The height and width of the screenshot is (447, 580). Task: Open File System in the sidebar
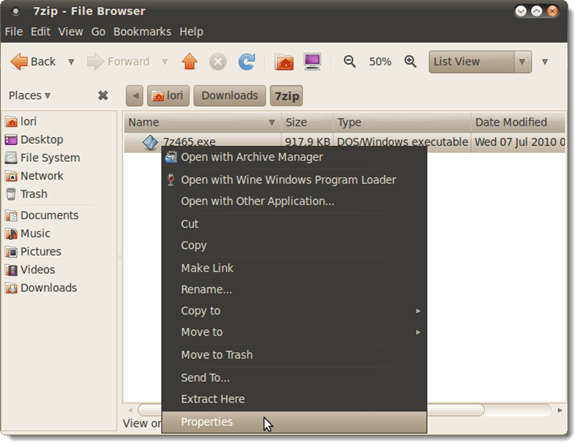tap(43, 158)
